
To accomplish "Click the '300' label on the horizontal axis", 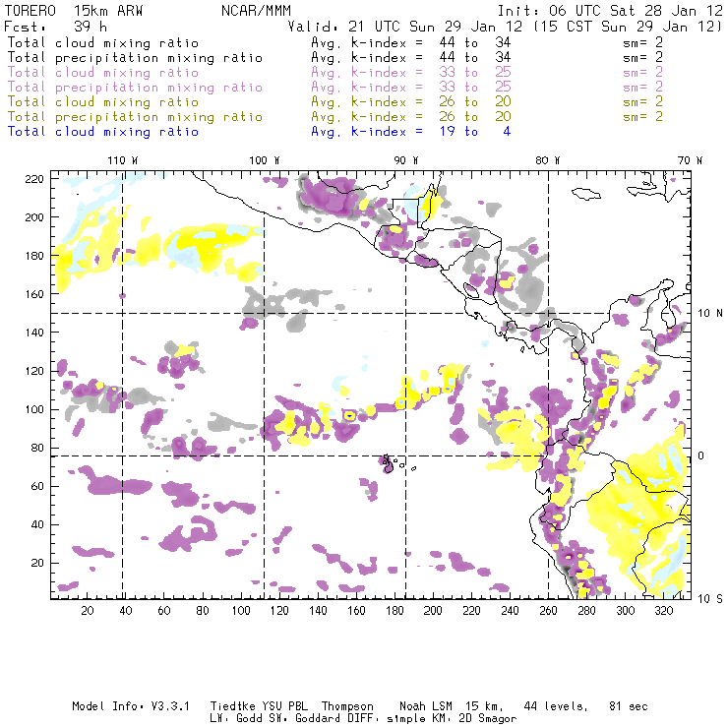I will pos(625,611).
